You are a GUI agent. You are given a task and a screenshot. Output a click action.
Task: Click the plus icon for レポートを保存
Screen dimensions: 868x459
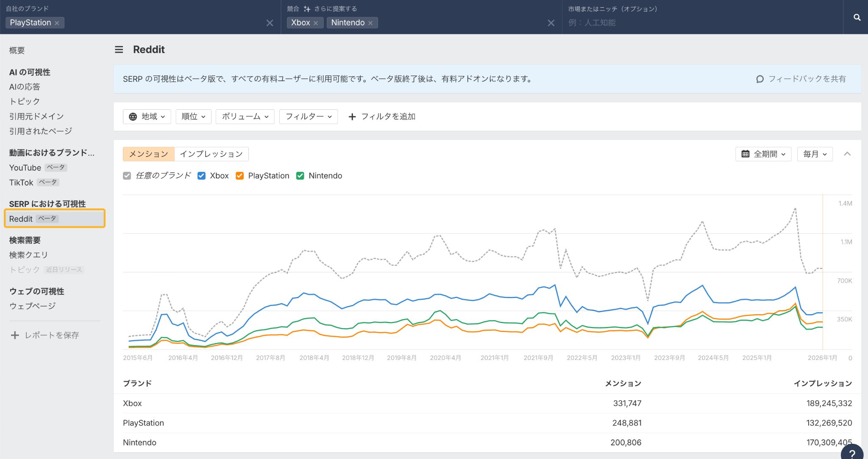tap(15, 335)
